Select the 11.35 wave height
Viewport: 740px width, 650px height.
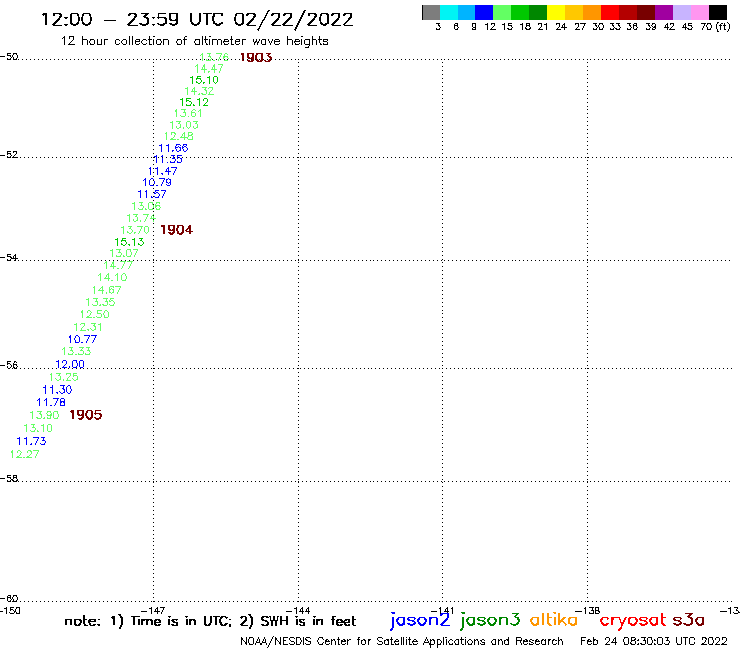point(168,159)
